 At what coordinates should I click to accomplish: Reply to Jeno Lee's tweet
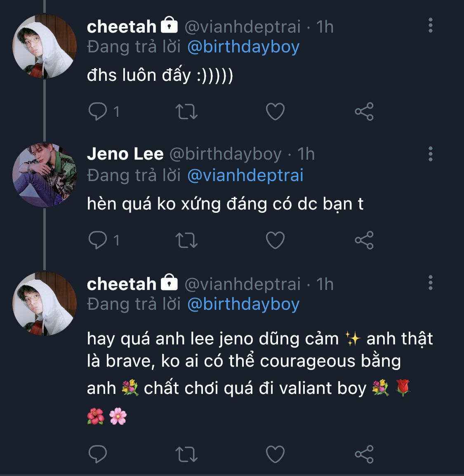click(98, 240)
